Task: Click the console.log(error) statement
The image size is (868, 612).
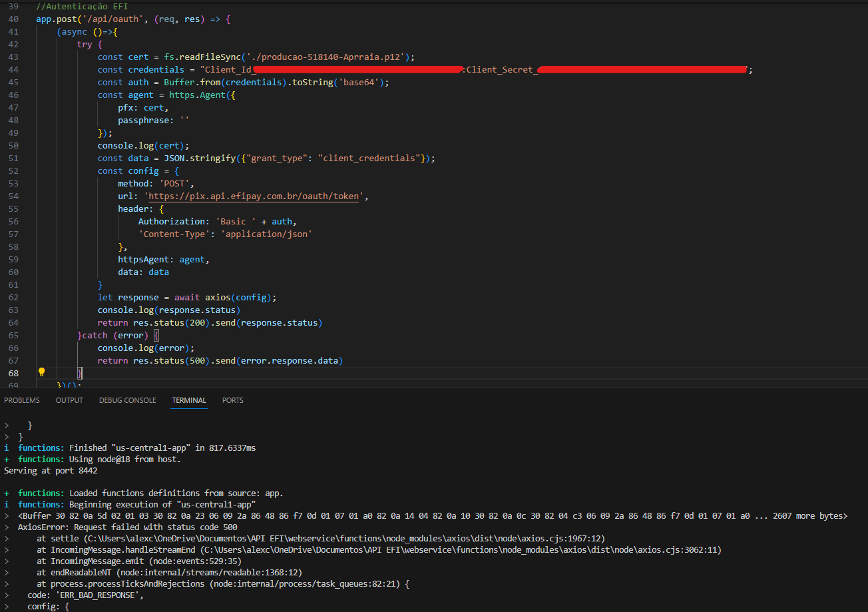Action: click(146, 348)
